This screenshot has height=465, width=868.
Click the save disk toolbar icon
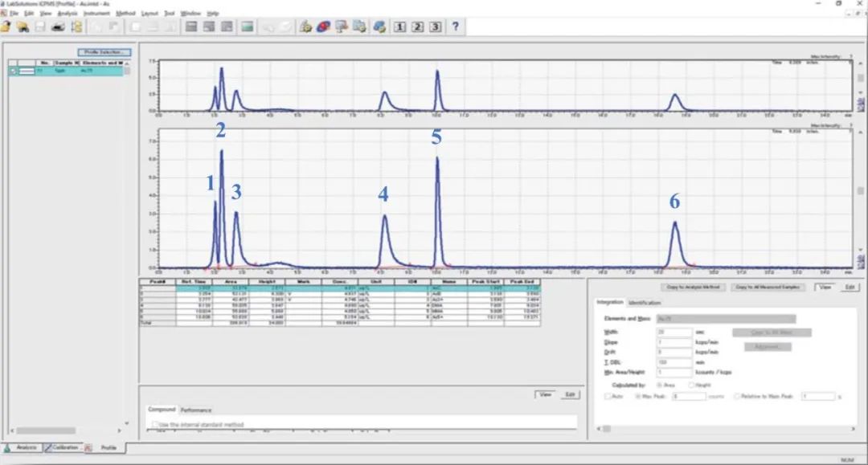[39, 27]
